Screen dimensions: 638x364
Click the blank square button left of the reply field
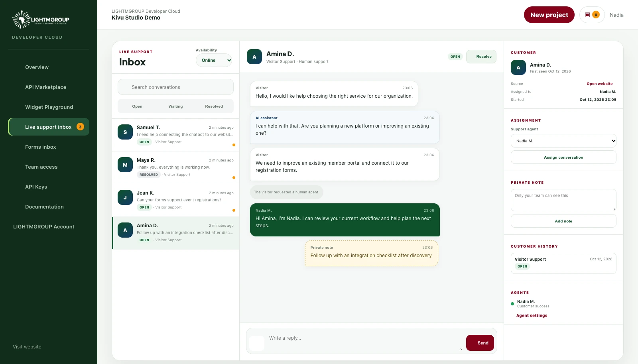tap(257, 343)
